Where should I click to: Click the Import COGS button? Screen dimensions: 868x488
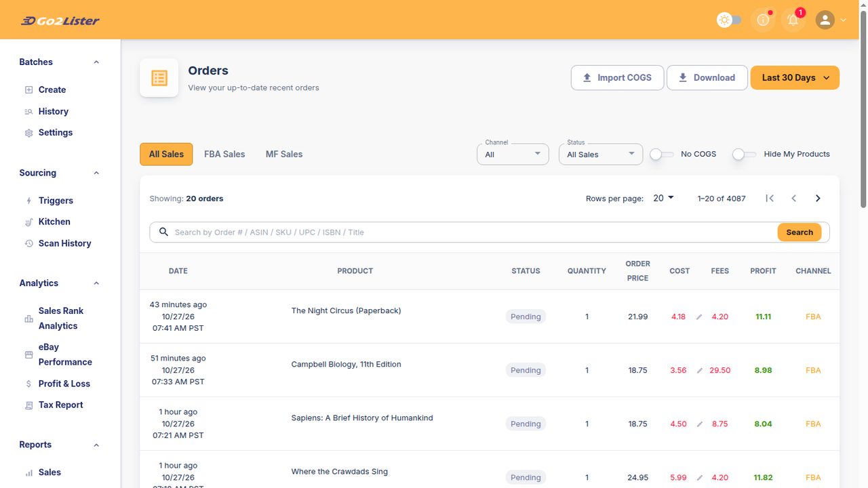point(617,78)
